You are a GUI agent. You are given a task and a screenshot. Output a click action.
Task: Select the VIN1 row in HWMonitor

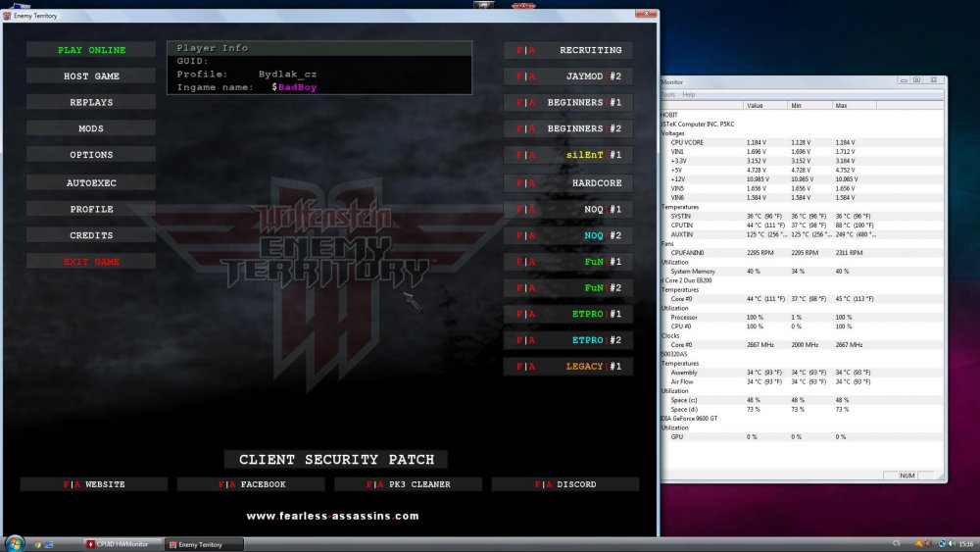click(803, 152)
